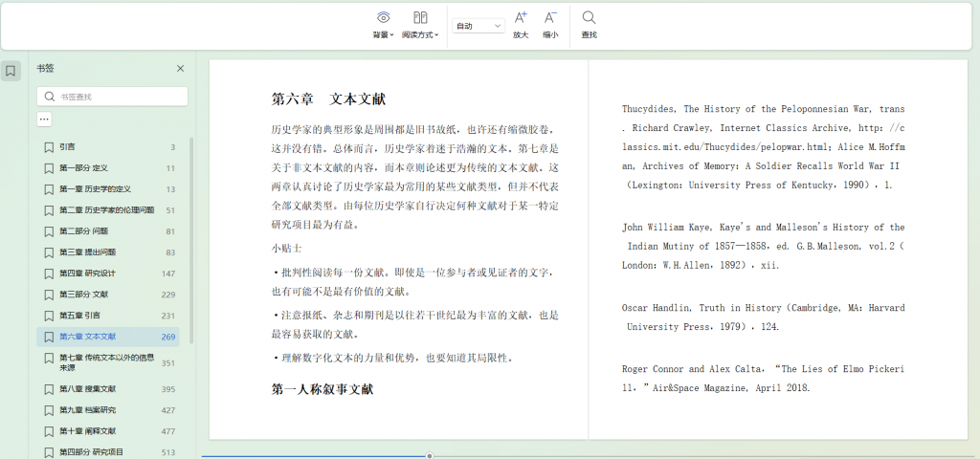Click the 书签 panel title
980x459 pixels.
(45, 69)
